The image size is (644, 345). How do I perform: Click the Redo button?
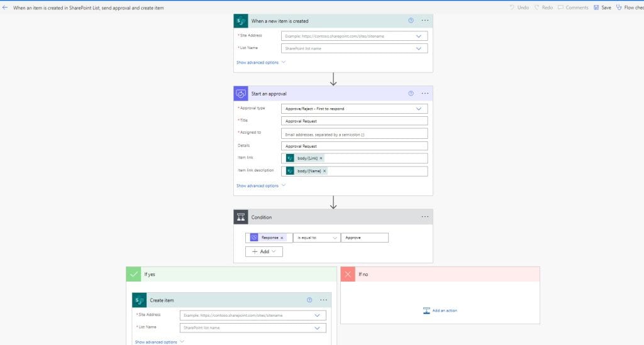point(543,8)
